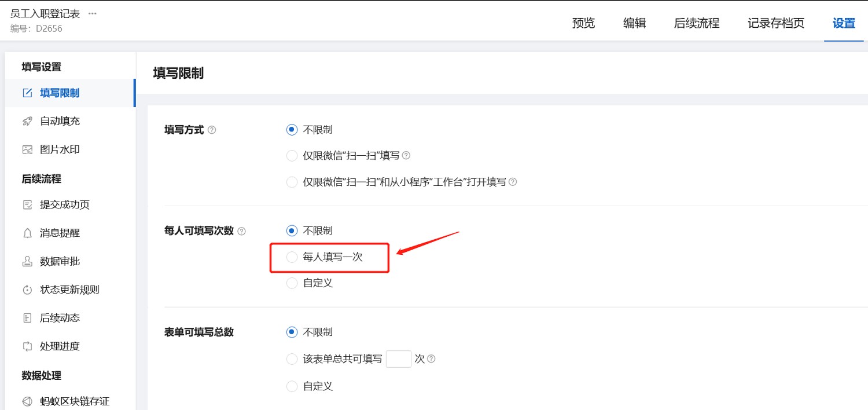Click the 消息提醒 bell icon
Viewport: 868px width, 410px height.
point(27,233)
